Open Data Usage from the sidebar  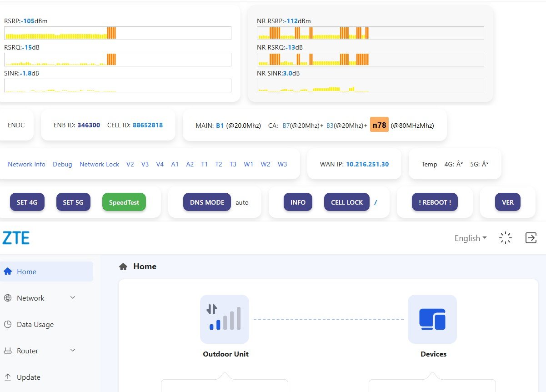tap(35, 325)
